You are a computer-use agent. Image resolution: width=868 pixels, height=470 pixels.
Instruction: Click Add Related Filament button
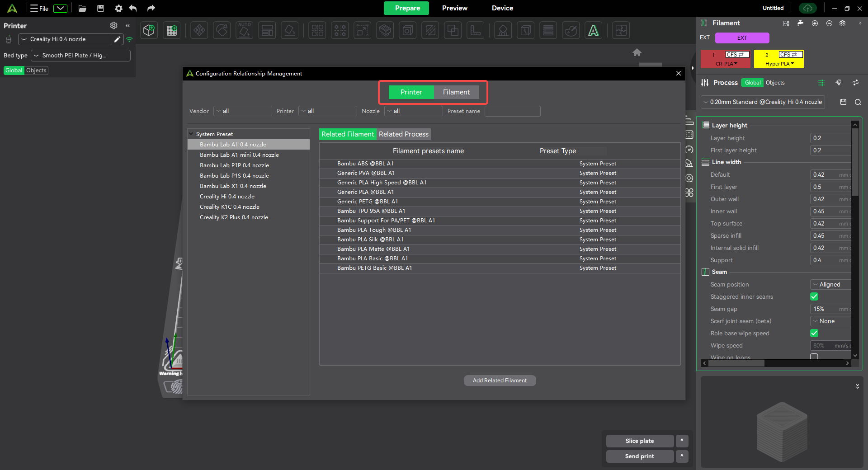click(x=500, y=381)
